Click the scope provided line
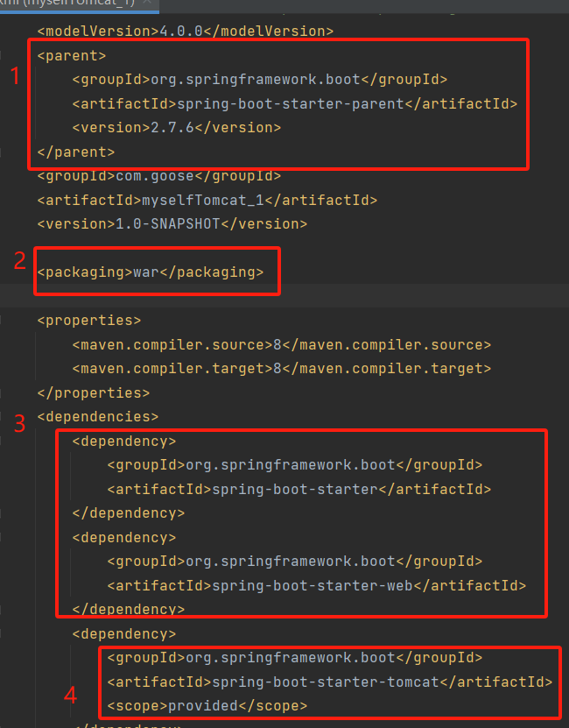 tap(207, 706)
